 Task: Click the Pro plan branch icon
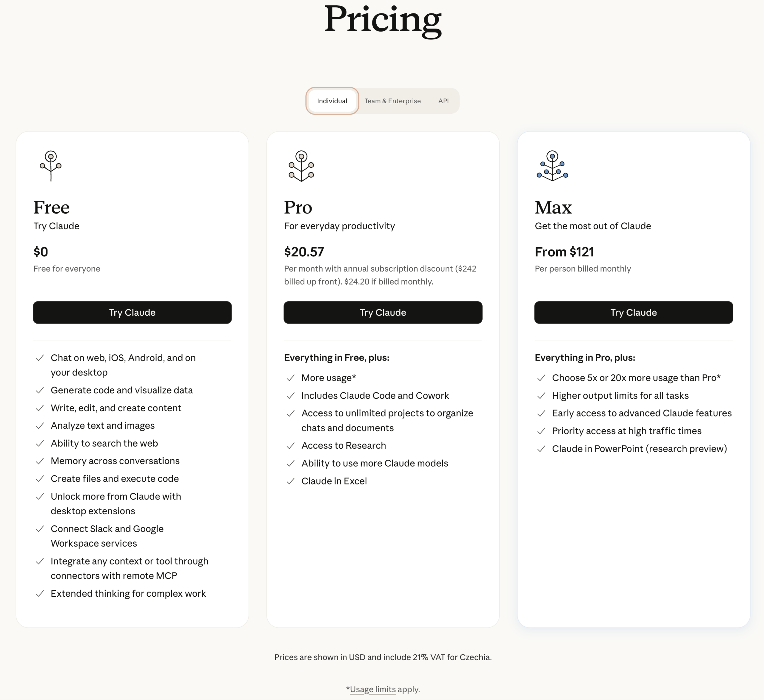click(301, 166)
